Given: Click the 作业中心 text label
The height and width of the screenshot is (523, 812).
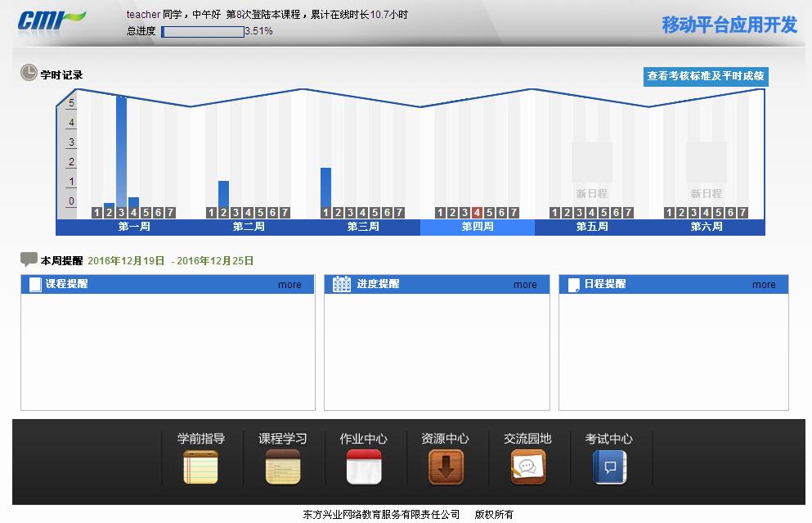Looking at the screenshot, I should 364,439.
